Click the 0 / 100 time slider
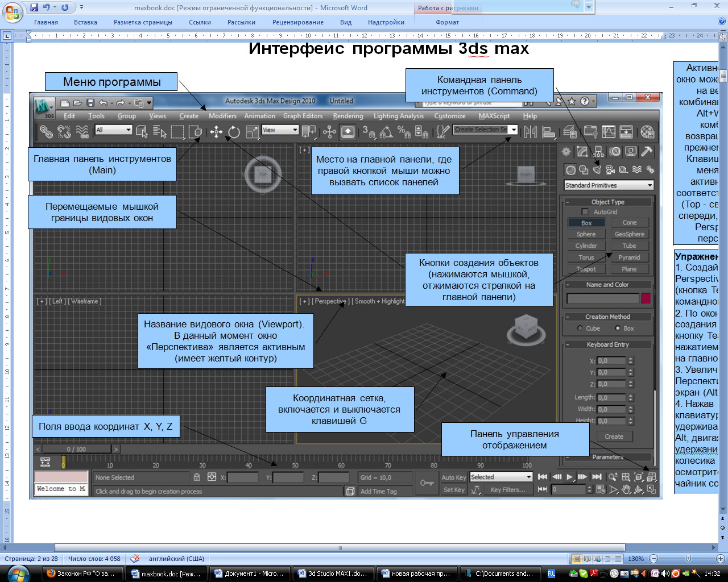Image resolution: width=728 pixels, height=582 pixels. click(76, 449)
